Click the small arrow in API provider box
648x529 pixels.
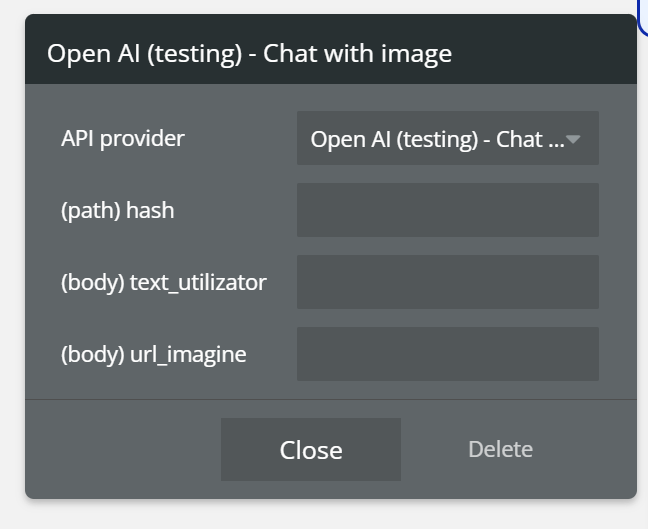574,140
